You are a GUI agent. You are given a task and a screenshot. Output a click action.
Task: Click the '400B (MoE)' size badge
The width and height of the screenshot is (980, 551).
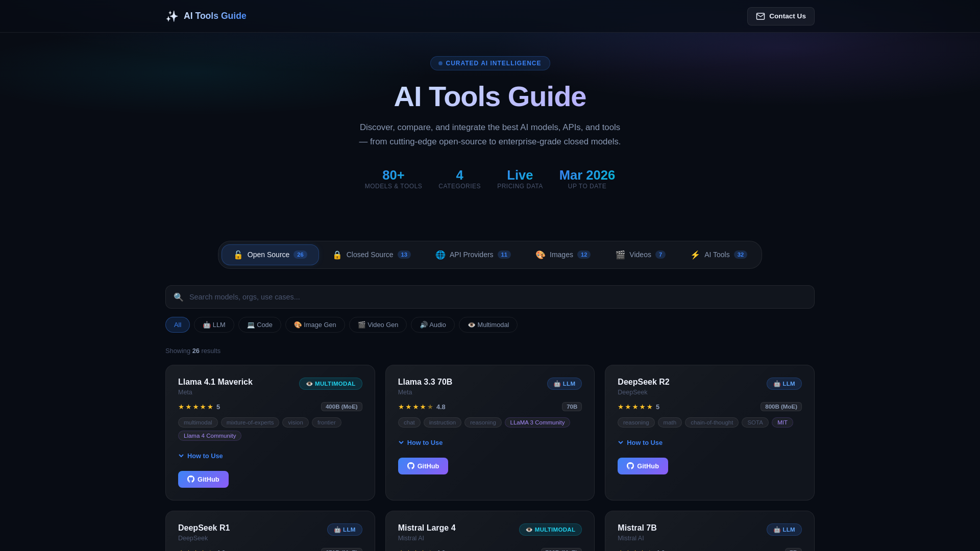341,407
